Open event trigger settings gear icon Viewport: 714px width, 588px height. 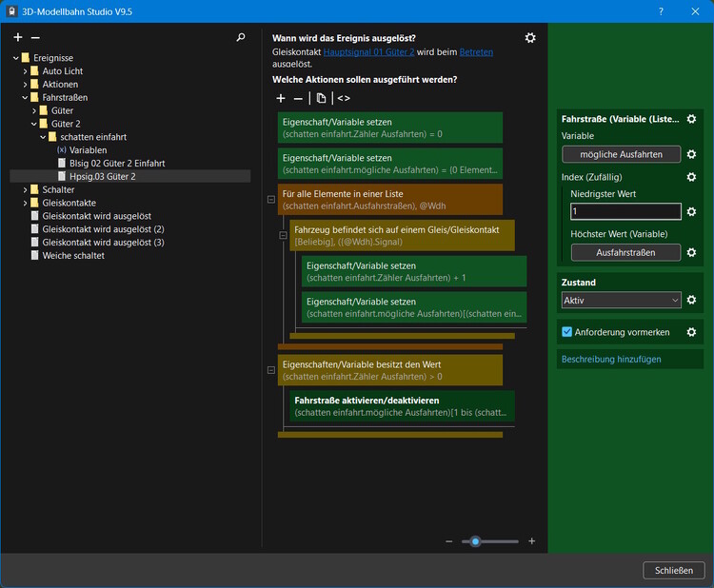coord(530,37)
